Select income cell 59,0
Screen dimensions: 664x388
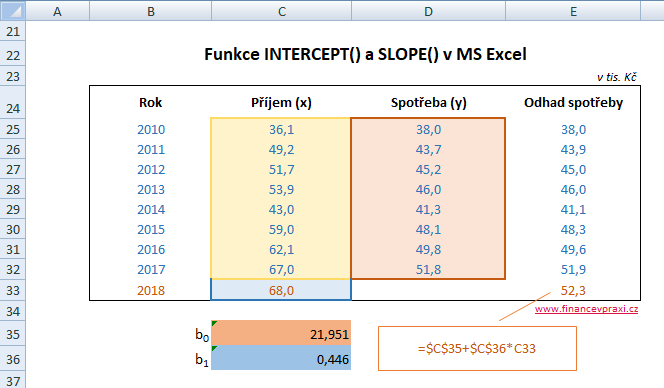(281, 229)
